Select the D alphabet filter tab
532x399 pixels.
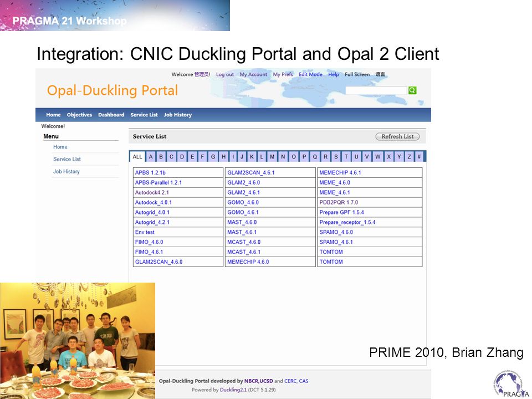pyautogui.click(x=182, y=156)
